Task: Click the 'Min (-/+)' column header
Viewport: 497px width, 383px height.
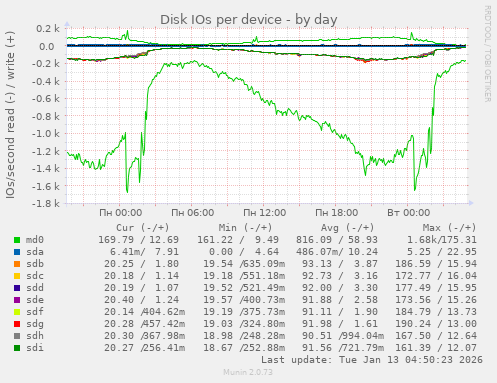Action: pyautogui.click(x=245, y=228)
